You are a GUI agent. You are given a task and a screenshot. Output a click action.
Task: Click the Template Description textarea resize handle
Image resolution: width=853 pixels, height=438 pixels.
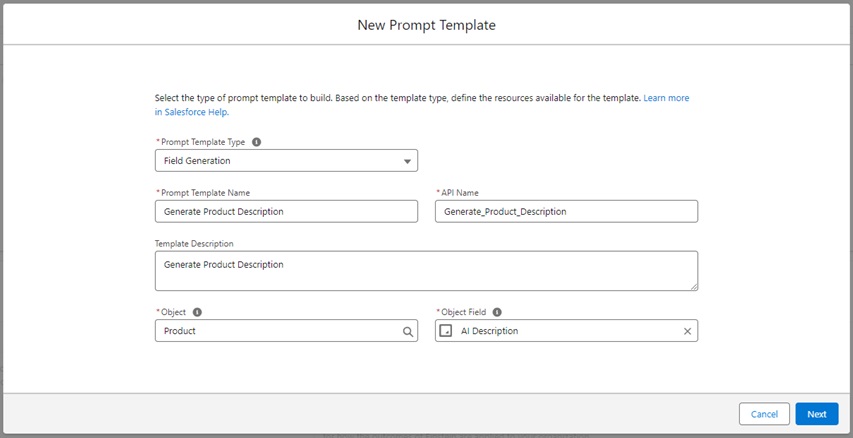click(x=694, y=286)
